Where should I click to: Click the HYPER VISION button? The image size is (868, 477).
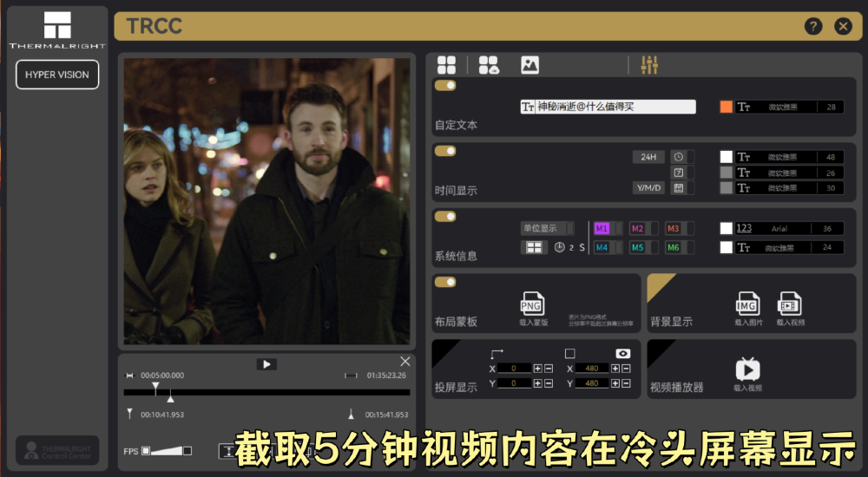(x=57, y=74)
